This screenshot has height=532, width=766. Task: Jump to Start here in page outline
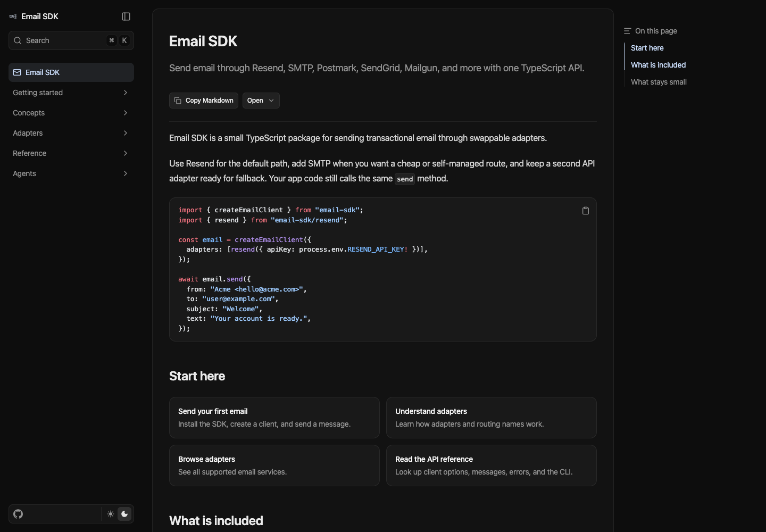click(647, 48)
